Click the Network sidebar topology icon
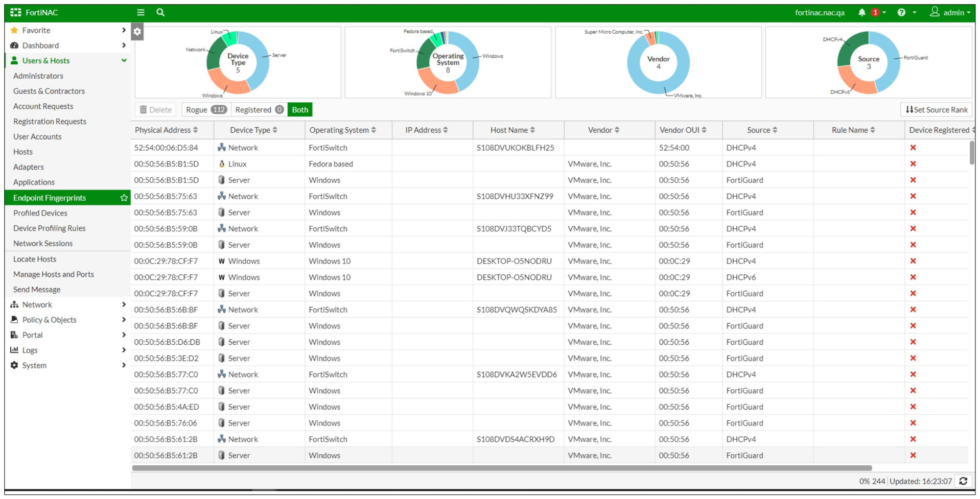This screenshot has width=980, height=499. [x=14, y=304]
